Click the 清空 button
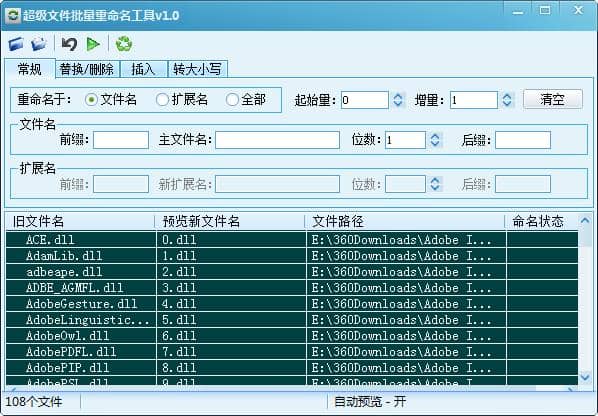The image size is (598, 416). [x=553, y=100]
